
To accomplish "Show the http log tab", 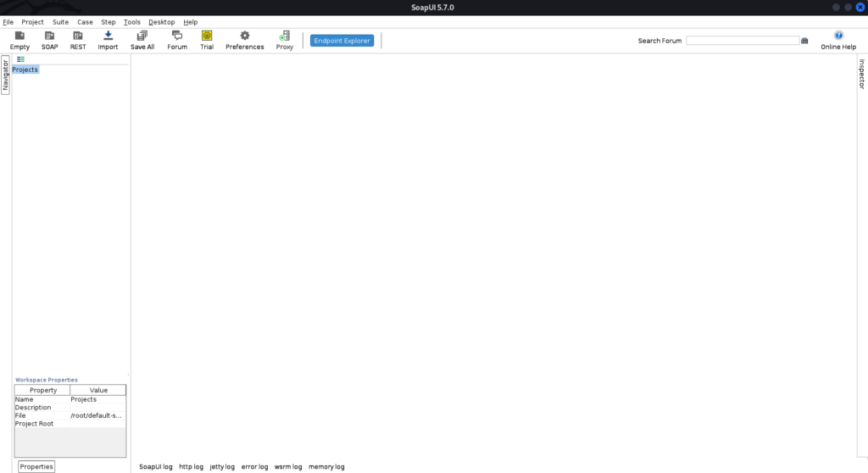I will [191, 467].
